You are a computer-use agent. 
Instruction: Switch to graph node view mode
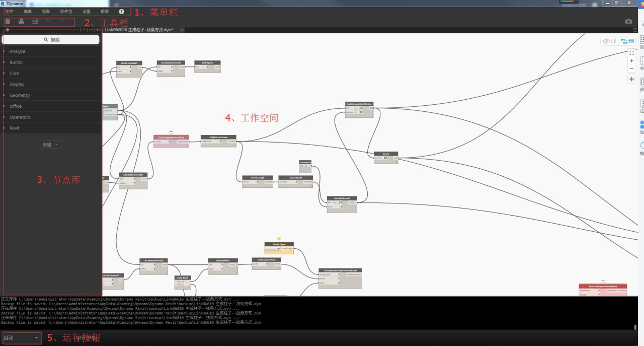(627, 41)
